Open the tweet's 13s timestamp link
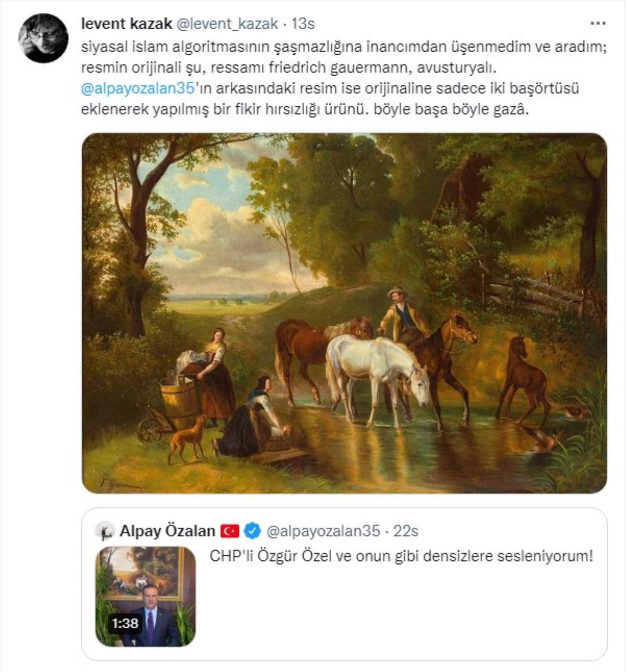 point(303,23)
